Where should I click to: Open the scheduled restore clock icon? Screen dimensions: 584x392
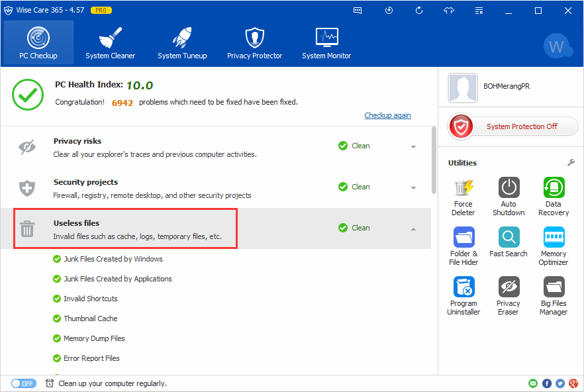389,11
